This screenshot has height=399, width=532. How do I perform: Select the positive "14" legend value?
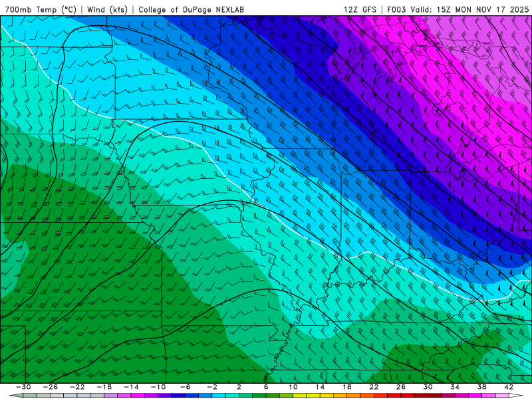pyautogui.click(x=320, y=387)
